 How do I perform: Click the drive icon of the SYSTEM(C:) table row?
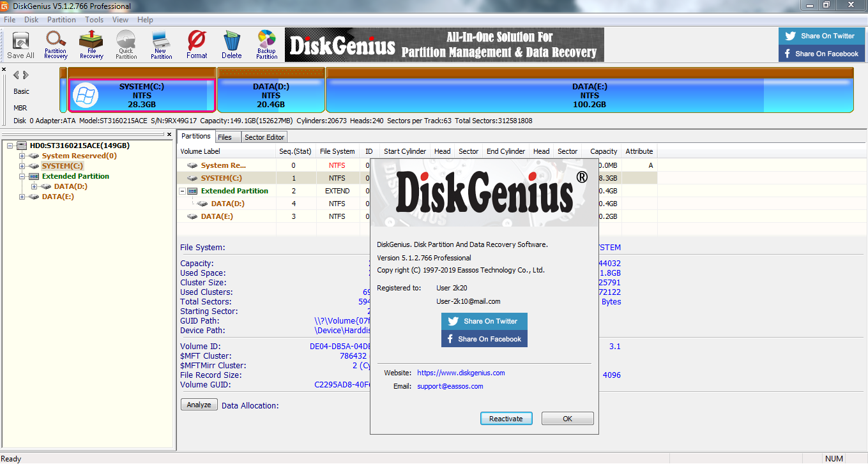point(192,178)
